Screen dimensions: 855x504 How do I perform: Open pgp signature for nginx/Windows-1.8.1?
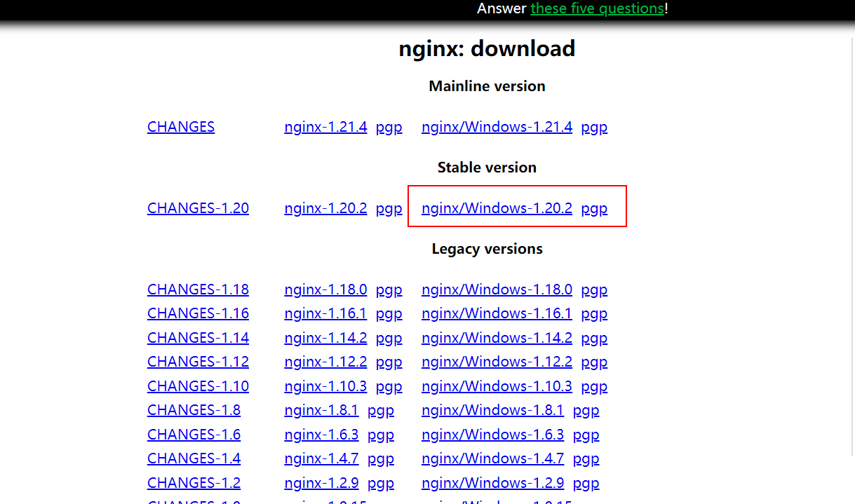(586, 411)
